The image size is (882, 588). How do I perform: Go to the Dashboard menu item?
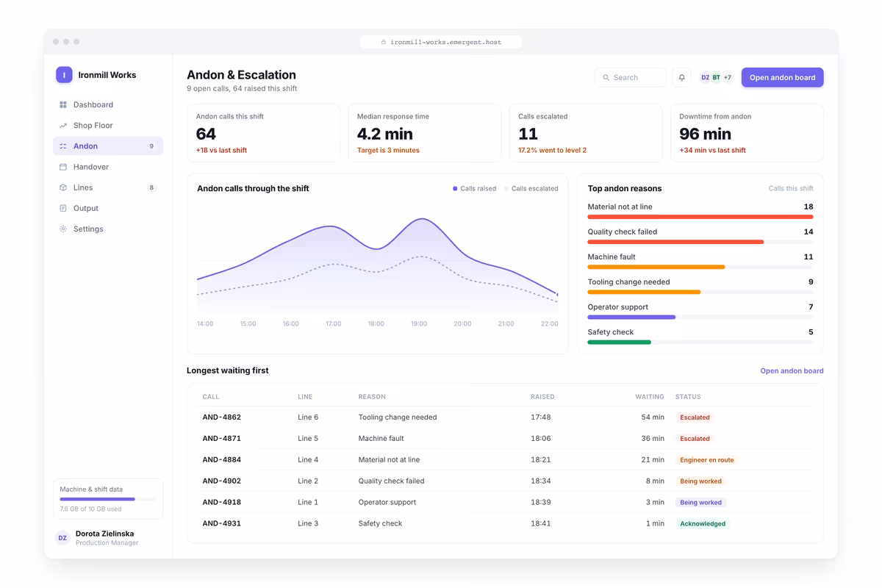pos(108,105)
